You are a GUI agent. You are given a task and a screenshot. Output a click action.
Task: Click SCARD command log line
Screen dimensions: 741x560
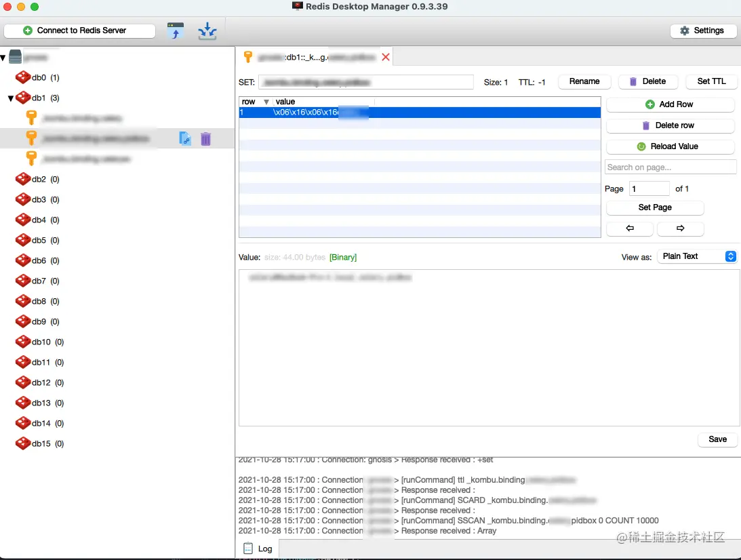tap(418, 500)
